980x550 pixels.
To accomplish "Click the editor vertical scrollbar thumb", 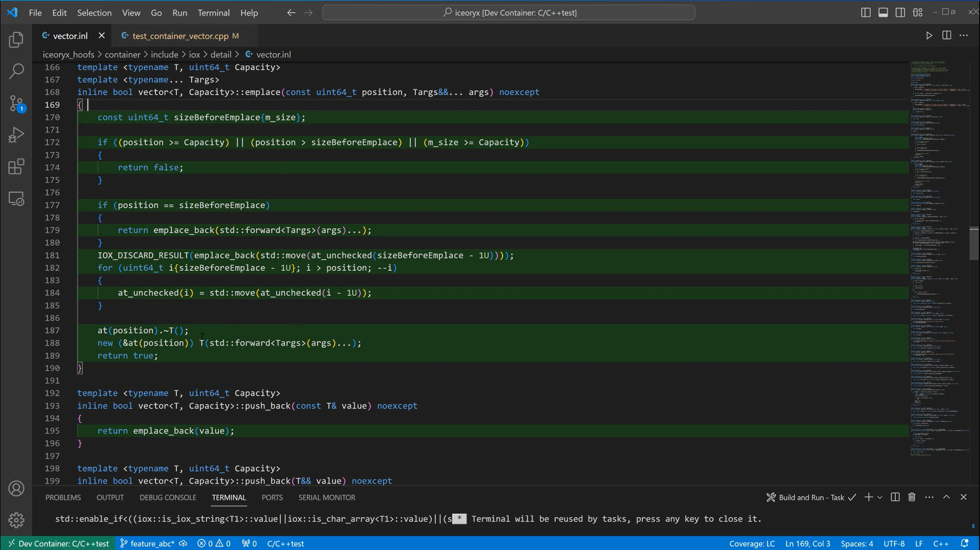I will [x=974, y=243].
